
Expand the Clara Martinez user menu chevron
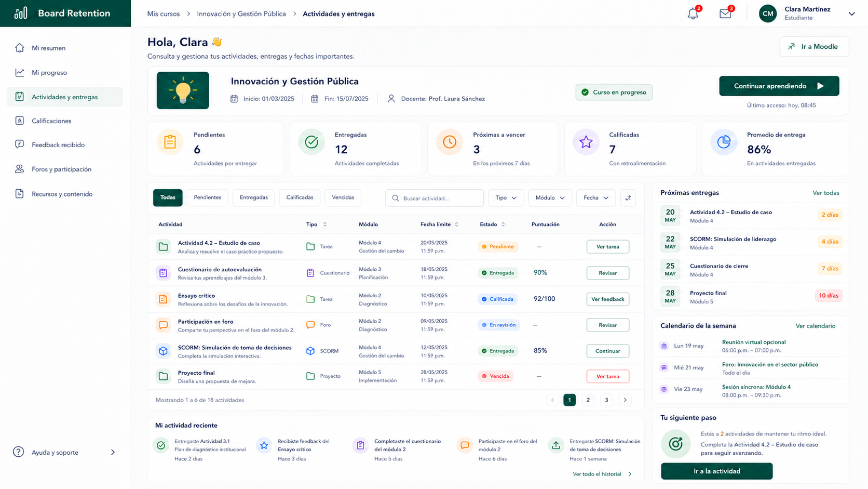(x=852, y=14)
